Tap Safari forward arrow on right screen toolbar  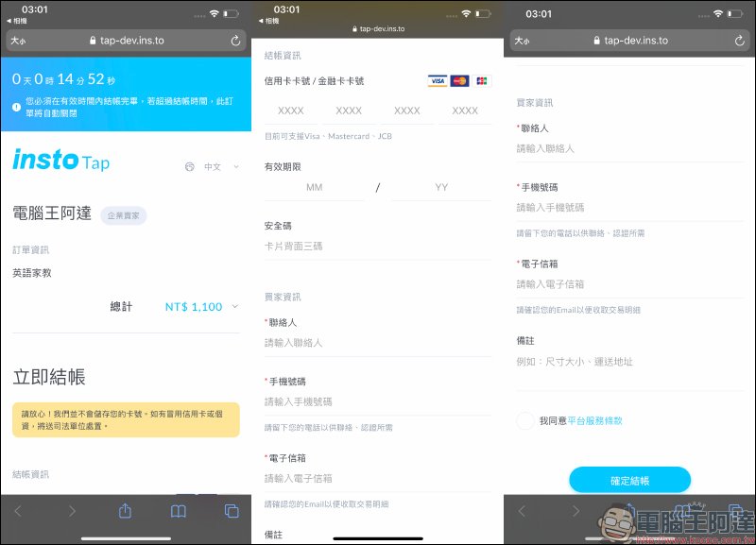point(576,511)
